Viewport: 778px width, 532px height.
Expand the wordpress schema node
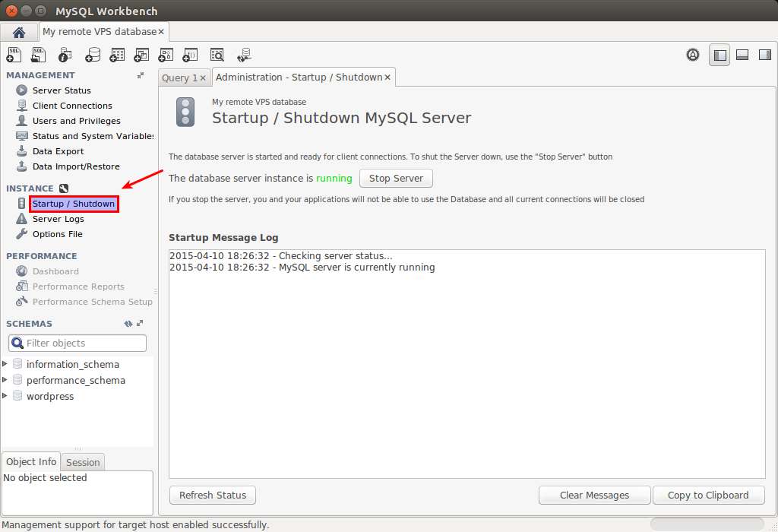pyautogui.click(x=5, y=395)
